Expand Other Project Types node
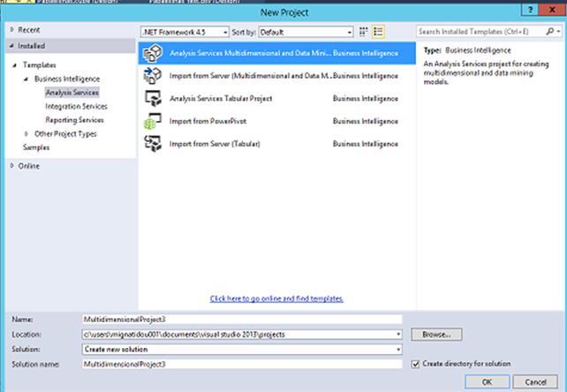The image size is (567, 392). point(26,134)
